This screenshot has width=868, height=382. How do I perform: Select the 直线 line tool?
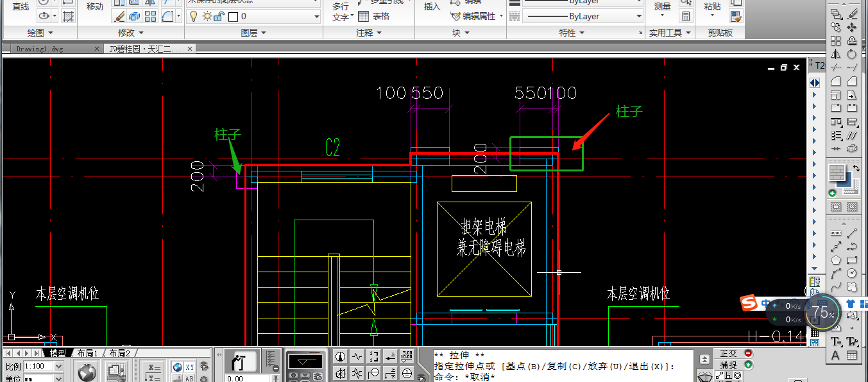(x=21, y=6)
